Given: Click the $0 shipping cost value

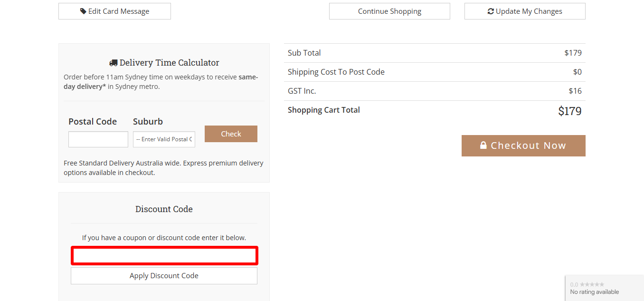Looking at the screenshot, I should click(x=578, y=72).
